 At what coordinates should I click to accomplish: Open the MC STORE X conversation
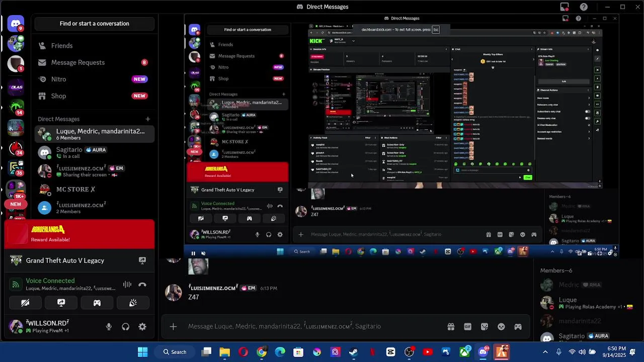pos(95,190)
